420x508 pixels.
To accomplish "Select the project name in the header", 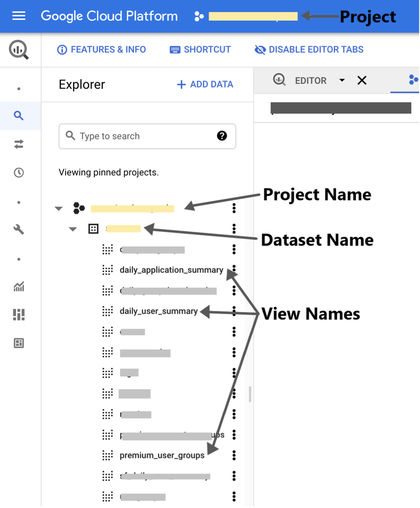I will click(x=253, y=16).
